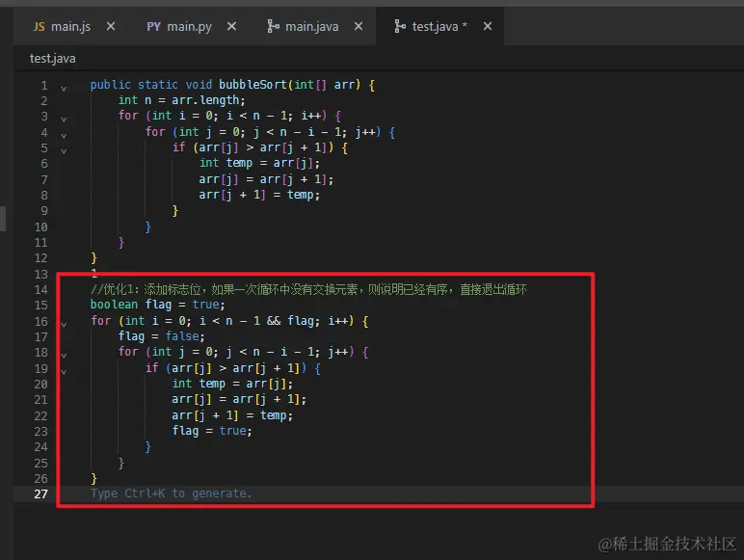Collapse the inner for loop fold at line 18

point(64,355)
